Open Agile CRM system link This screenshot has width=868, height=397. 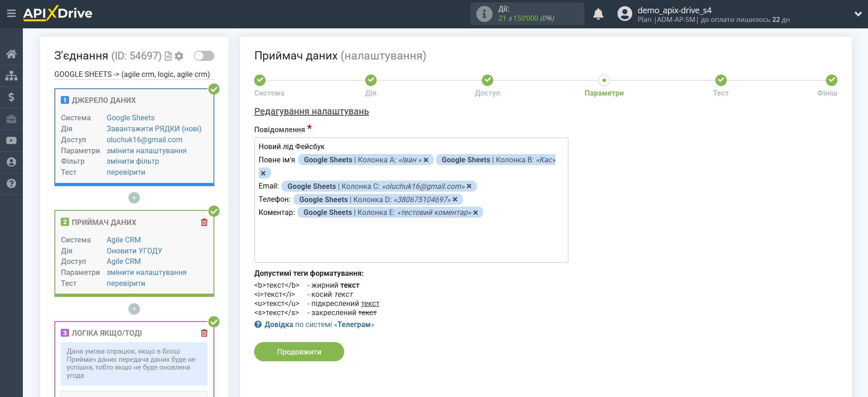(124, 240)
